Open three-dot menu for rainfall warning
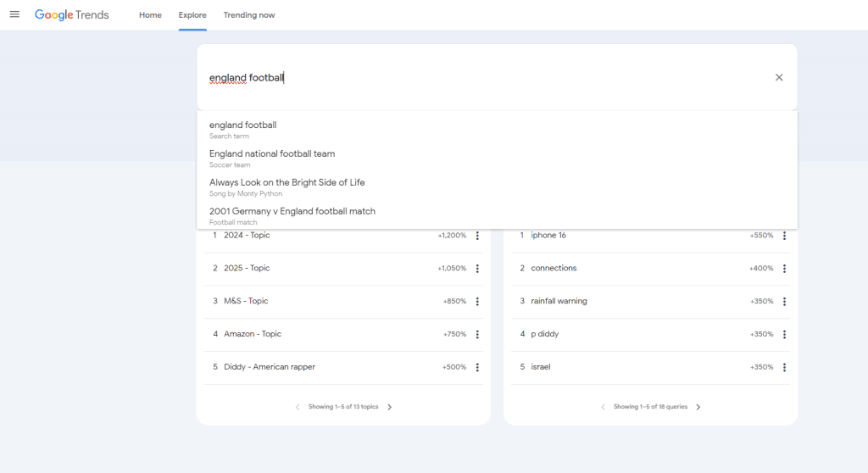This screenshot has width=868, height=473. tap(784, 302)
